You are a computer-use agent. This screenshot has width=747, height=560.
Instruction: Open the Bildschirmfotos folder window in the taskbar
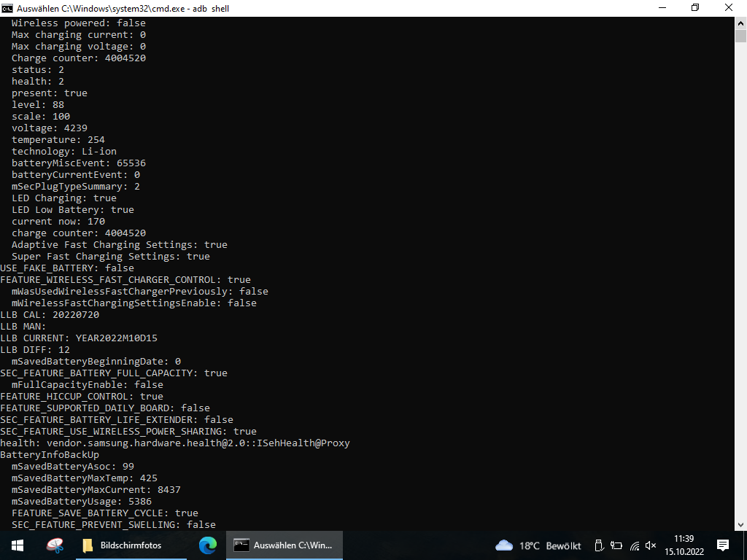(122, 545)
